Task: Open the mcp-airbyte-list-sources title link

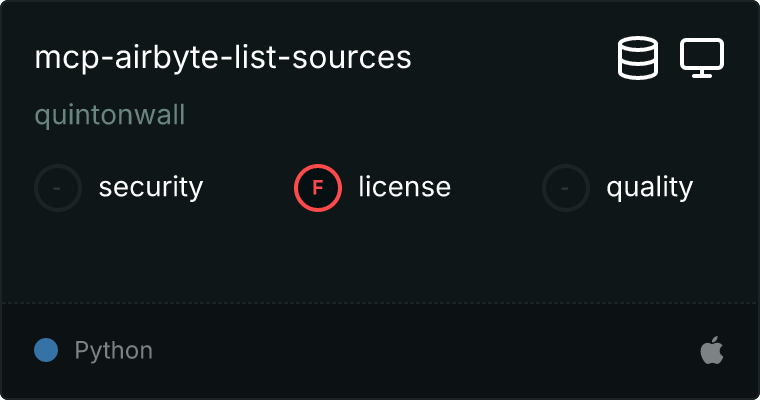Action: [223, 58]
